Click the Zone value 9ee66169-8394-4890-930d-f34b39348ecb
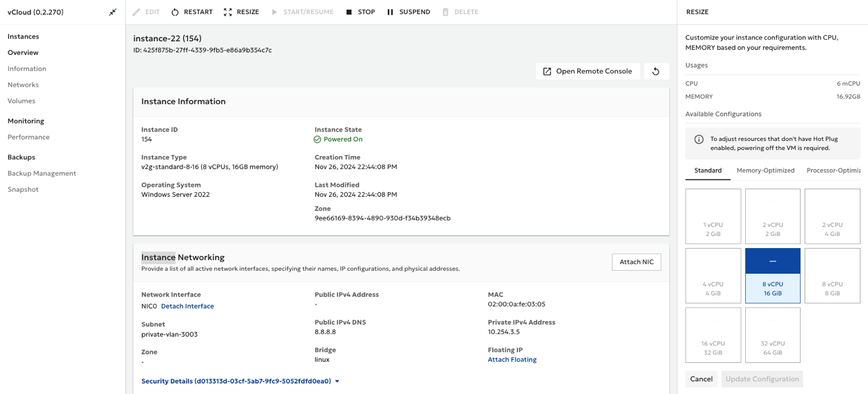 click(x=382, y=218)
